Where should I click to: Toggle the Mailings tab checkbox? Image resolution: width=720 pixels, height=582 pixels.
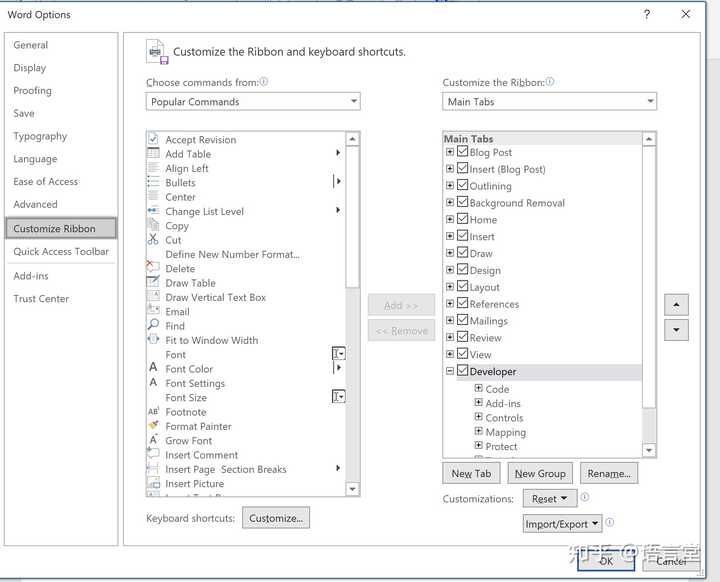[463, 321]
